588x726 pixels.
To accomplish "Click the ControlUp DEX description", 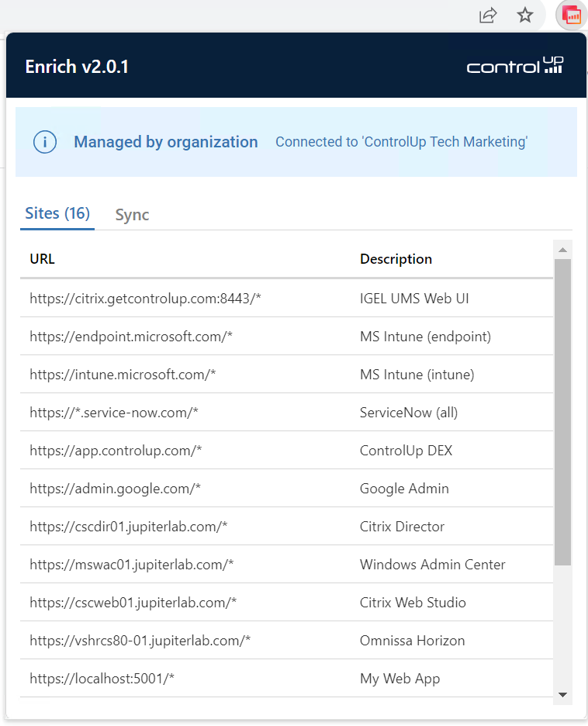I will [406, 451].
